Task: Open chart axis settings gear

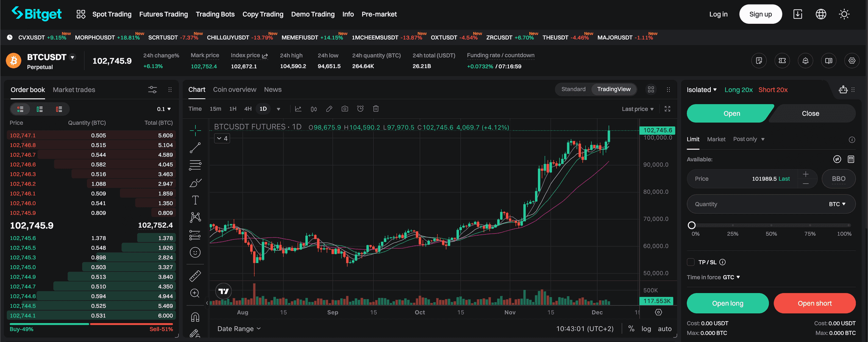Action: 658,312
